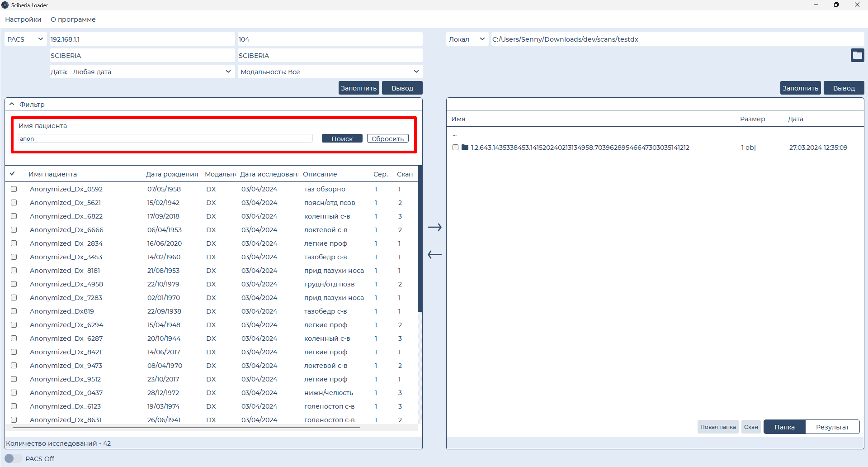Click the right Заполнить button
Screen dimensions: 868x467
tap(800, 88)
